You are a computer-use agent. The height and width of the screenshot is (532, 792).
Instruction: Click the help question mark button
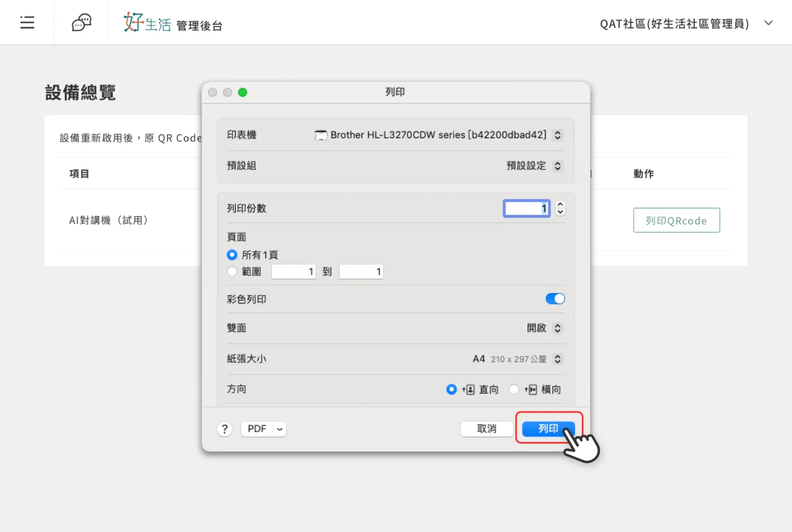(225, 429)
